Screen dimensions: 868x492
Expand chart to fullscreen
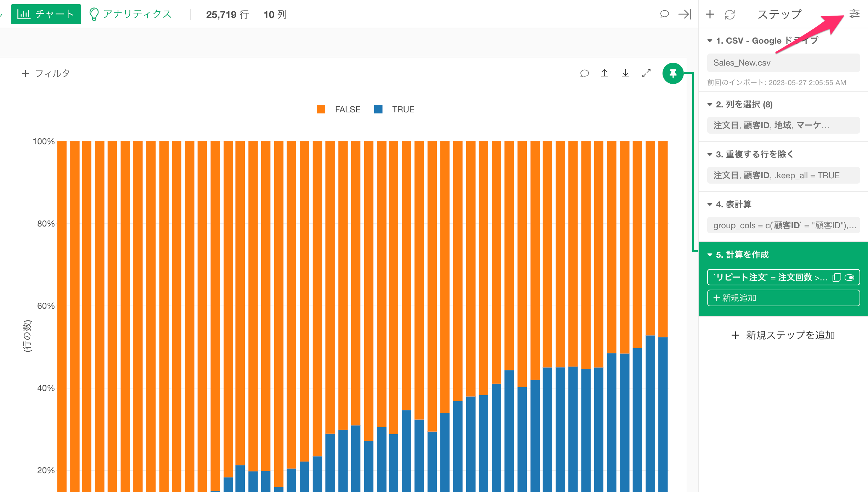coord(646,73)
